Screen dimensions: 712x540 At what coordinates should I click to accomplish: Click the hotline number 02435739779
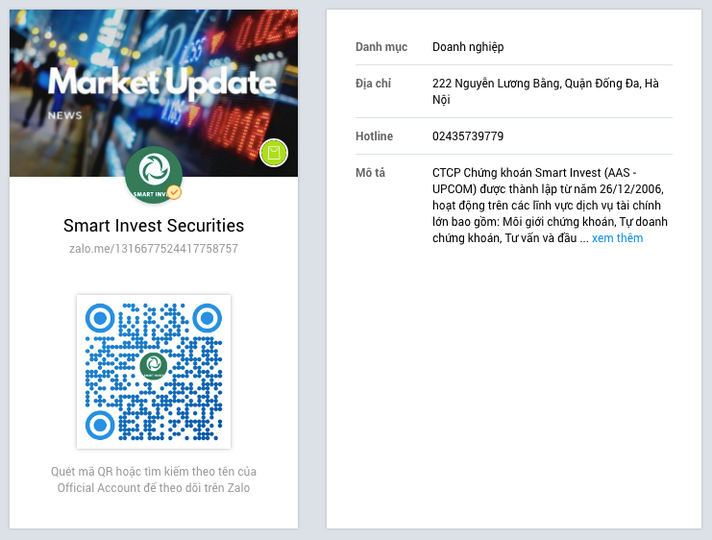(468, 136)
